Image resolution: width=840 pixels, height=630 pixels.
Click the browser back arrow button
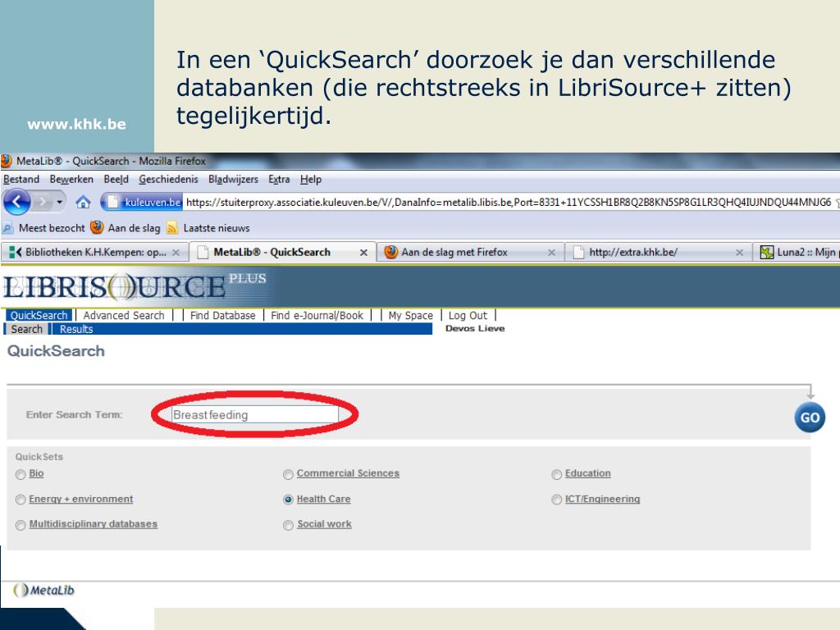[x=16, y=203]
